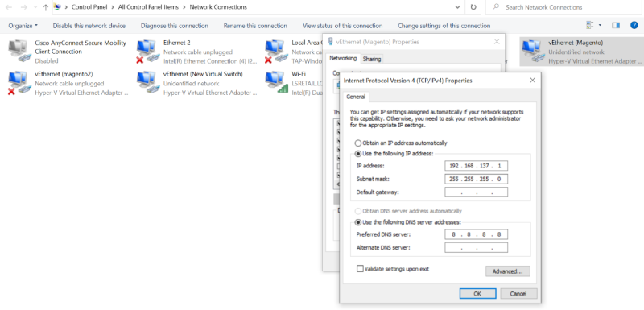Image resolution: width=644 pixels, height=310 pixels.
Task: Open the Advanced... settings button
Action: coord(508,271)
